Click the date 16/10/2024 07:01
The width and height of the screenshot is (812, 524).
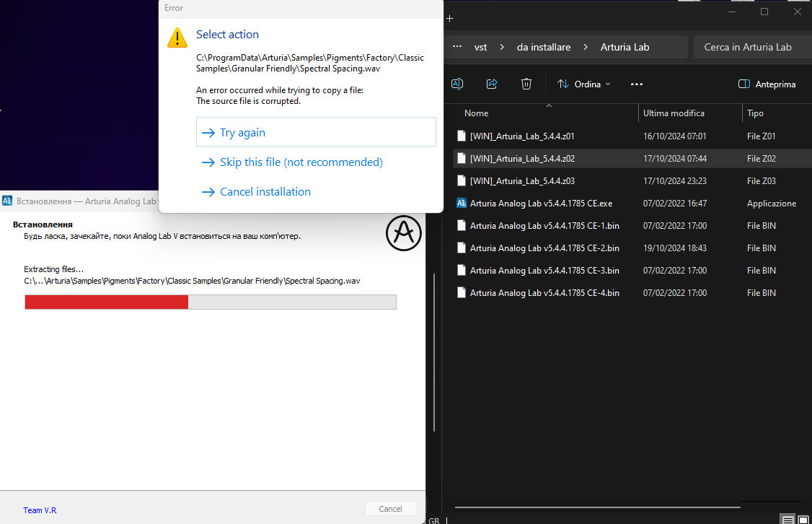[x=675, y=136]
